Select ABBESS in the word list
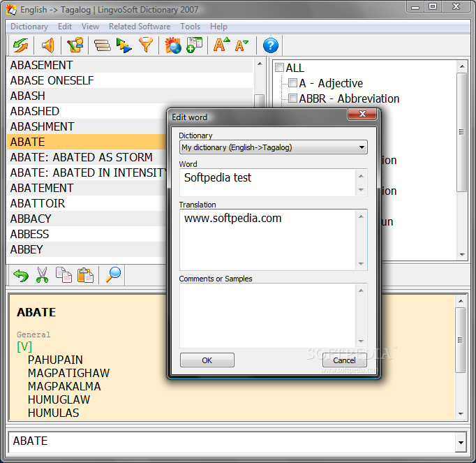 pos(87,234)
